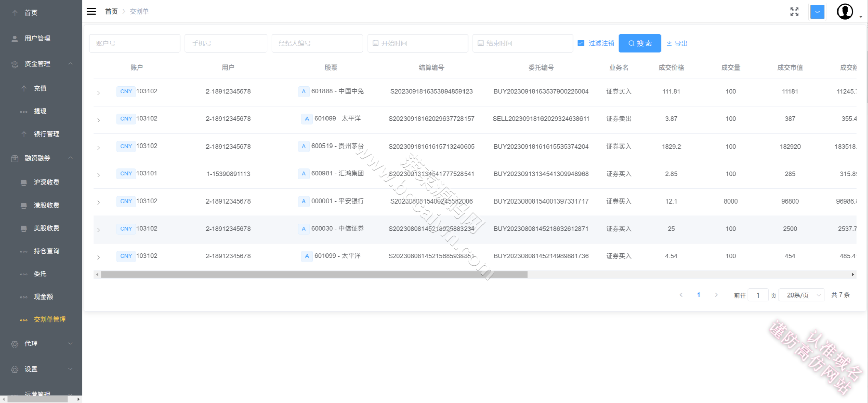Click the next page arrow
868x403 pixels.
[x=716, y=295]
